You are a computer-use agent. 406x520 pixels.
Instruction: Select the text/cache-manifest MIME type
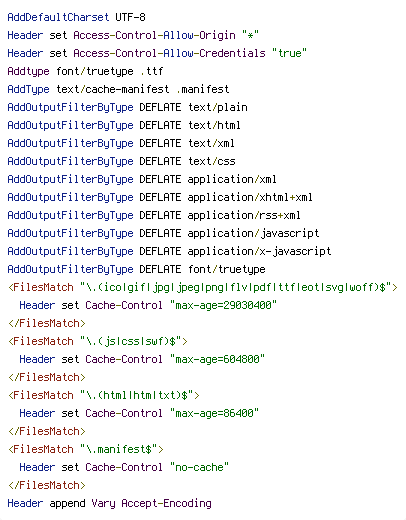pos(113,89)
